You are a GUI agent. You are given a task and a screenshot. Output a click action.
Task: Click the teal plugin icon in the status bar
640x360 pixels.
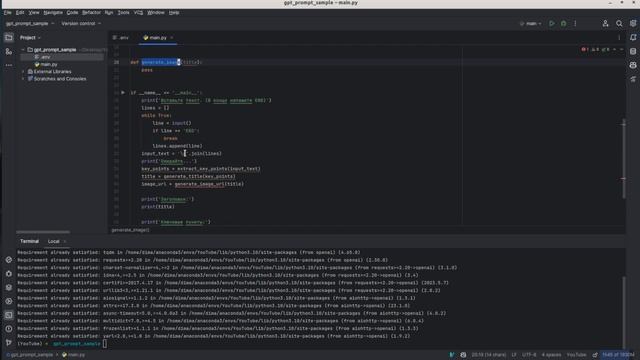coord(452,355)
